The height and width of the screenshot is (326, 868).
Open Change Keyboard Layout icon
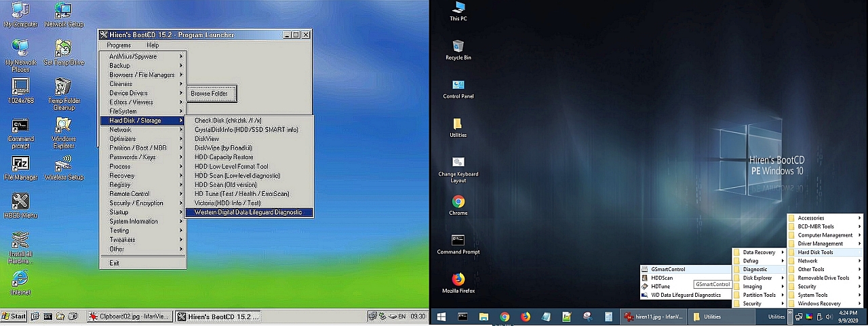click(x=458, y=169)
